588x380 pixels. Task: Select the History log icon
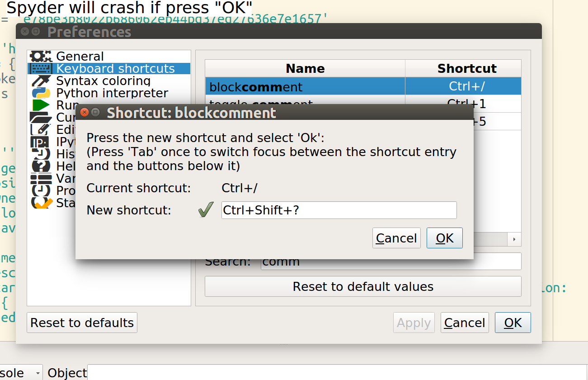[41, 154]
